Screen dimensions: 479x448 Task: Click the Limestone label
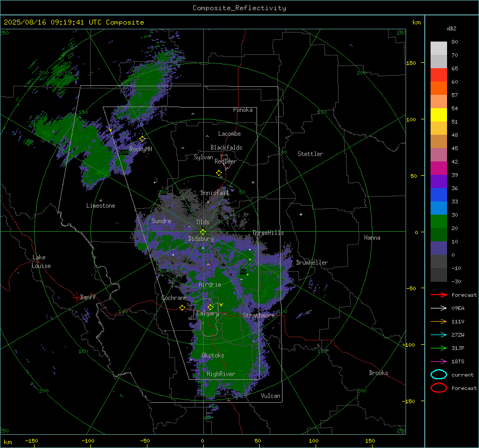pyautogui.click(x=101, y=206)
